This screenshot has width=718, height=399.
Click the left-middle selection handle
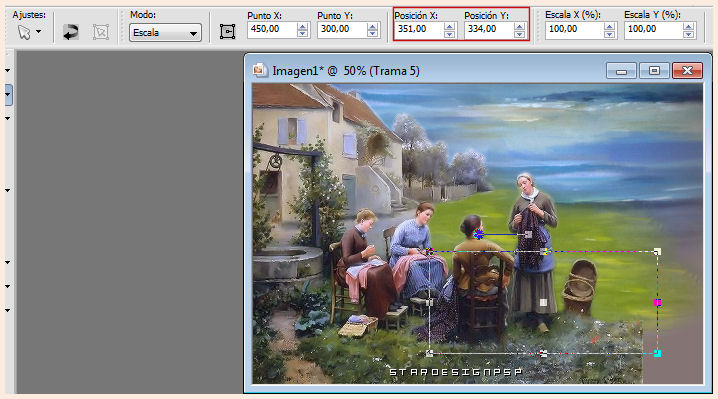point(429,302)
